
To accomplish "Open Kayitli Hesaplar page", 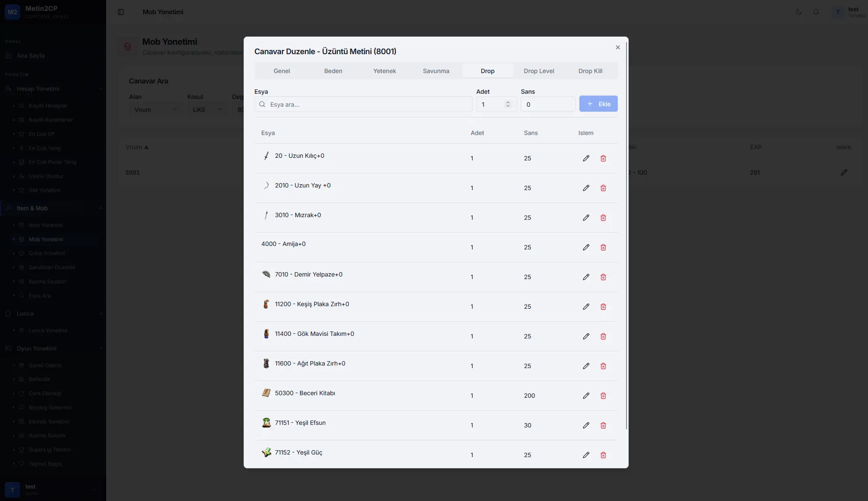I will (x=48, y=106).
